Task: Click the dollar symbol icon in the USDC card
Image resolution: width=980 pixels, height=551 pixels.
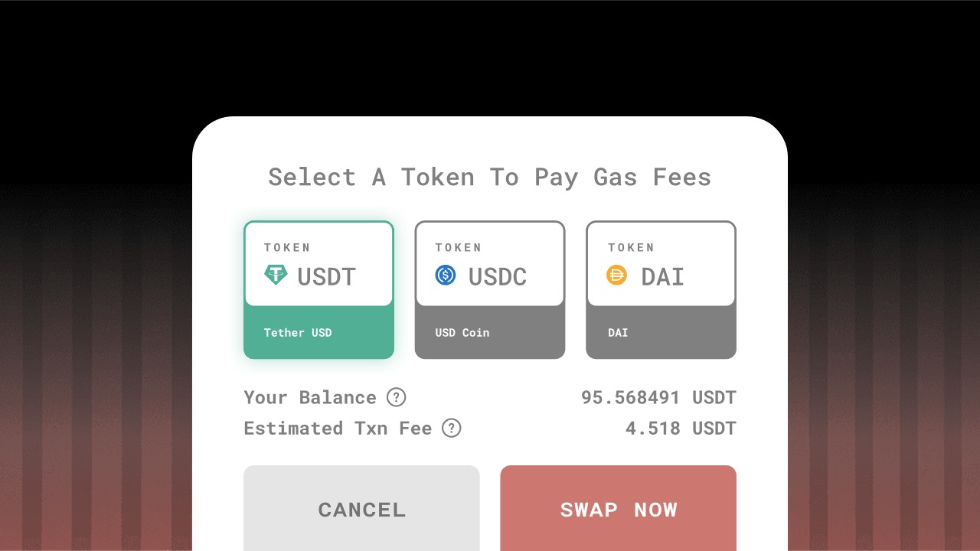Action: pos(445,275)
